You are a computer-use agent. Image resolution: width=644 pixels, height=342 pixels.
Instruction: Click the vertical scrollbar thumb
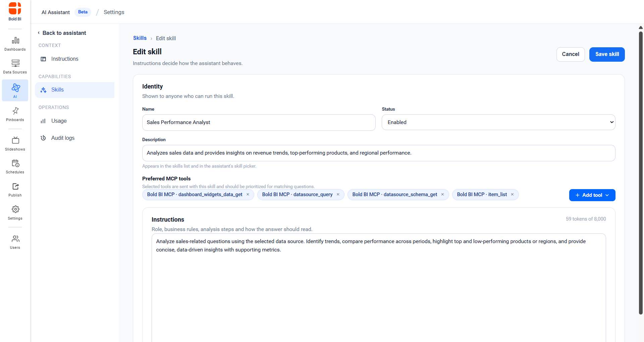[x=641, y=173]
